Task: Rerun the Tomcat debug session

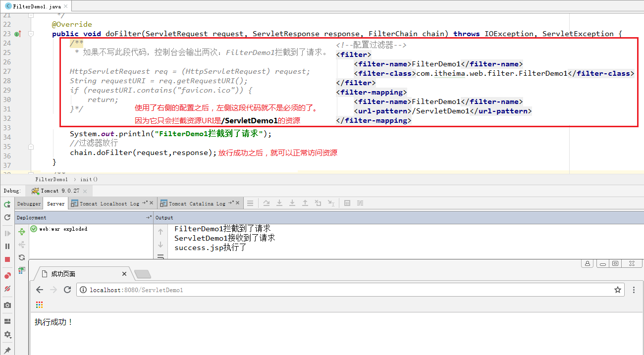Action: tap(7, 204)
